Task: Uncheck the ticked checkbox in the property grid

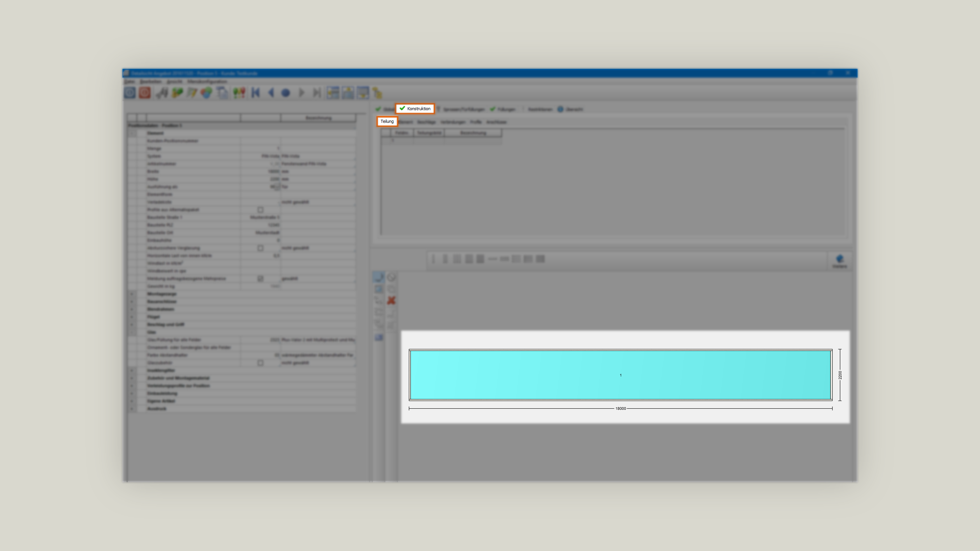Action: 260,279
